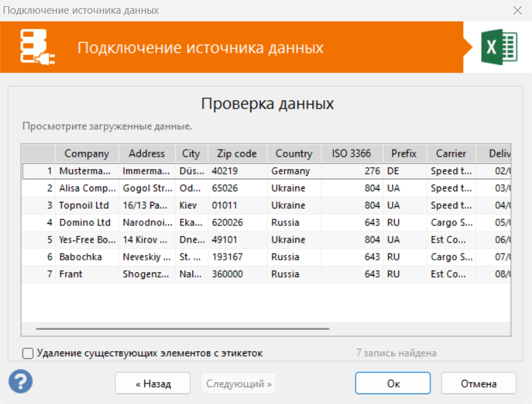Click the Excel file icon in header
The width and height of the screenshot is (532, 404).
coord(499,47)
